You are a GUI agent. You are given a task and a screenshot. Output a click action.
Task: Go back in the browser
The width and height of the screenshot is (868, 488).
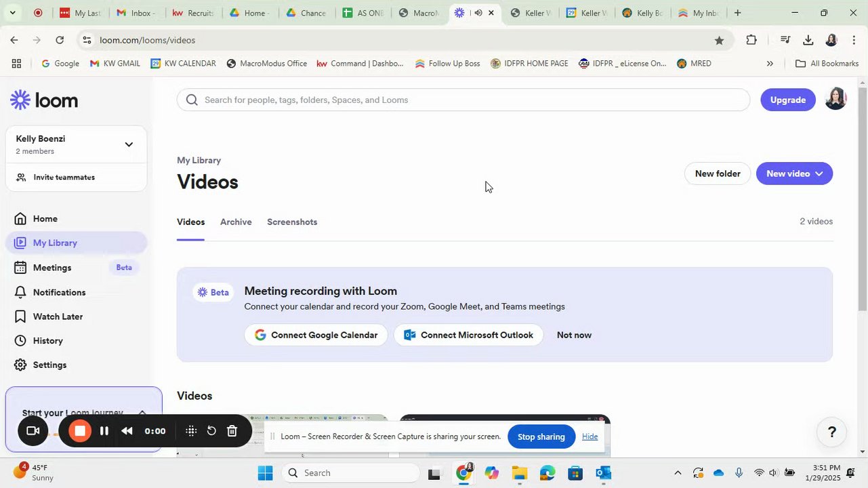[14, 40]
